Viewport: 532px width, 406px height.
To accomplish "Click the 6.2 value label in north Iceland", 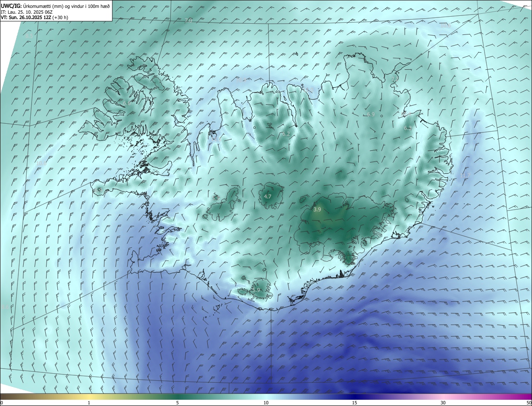I will (x=286, y=134).
